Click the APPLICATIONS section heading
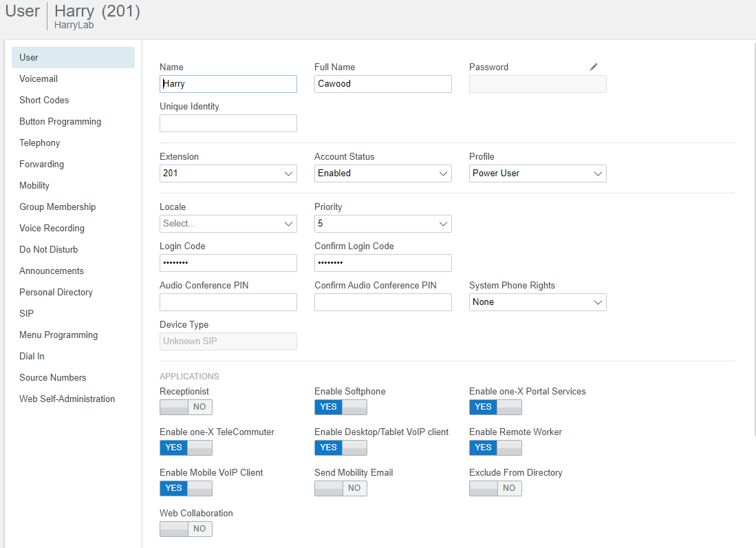756x548 pixels. coord(189,377)
